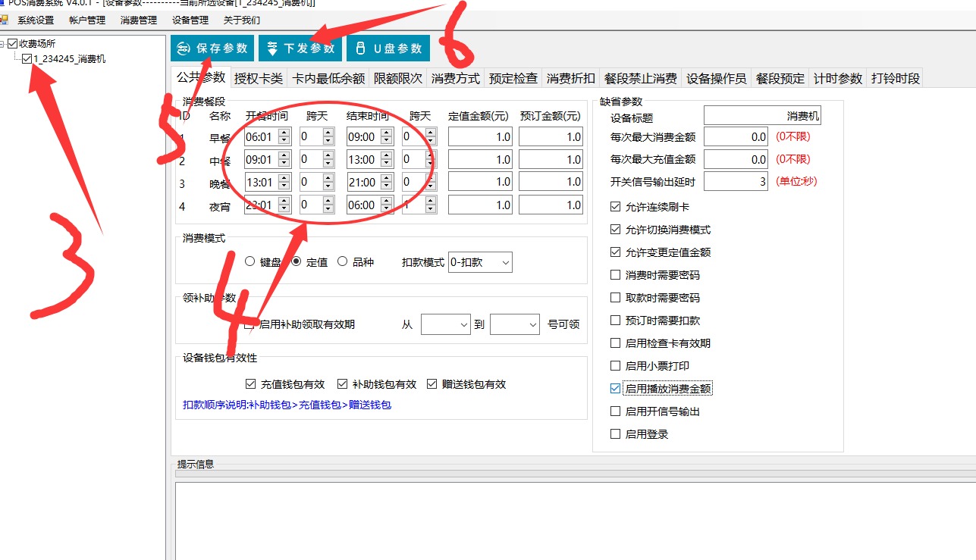
Task: Click the 下发参数 send parameters button
Action: [300, 48]
